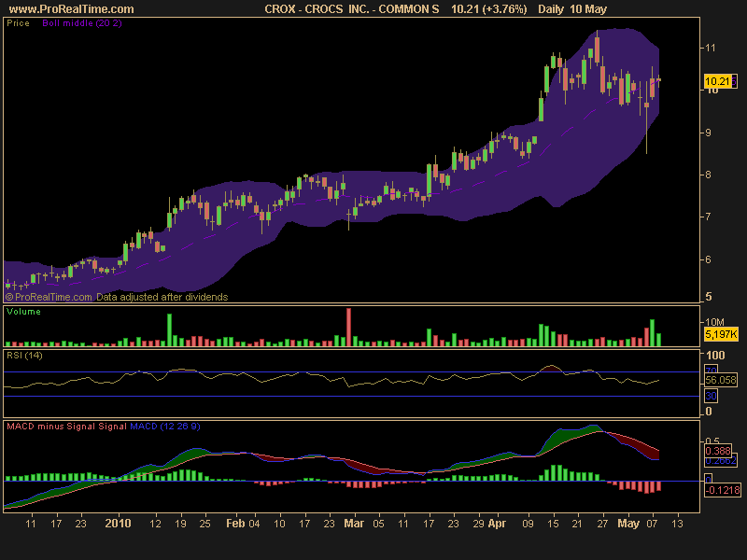Click the 10.21 (+3.76%) price quote
Image resolution: width=747 pixels, height=560 pixels.
pyautogui.click(x=488, y=9)
